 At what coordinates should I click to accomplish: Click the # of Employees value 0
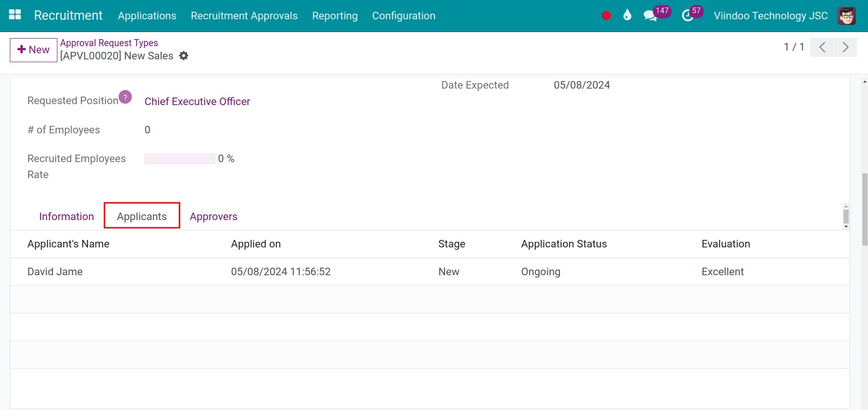147,130
